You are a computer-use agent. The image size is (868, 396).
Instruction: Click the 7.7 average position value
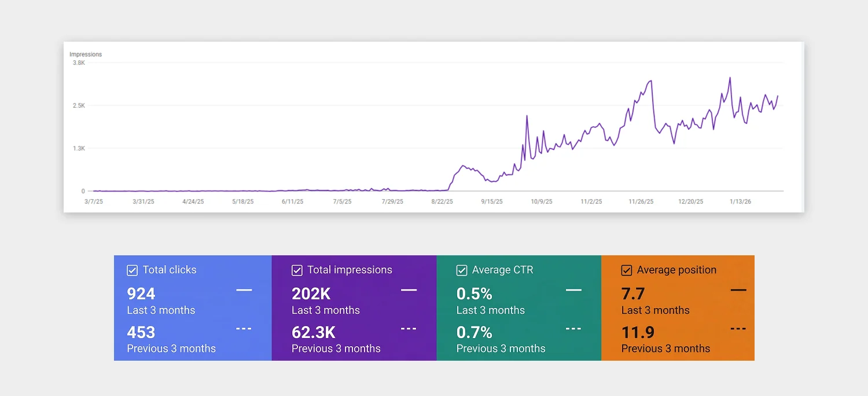point(633,294)
